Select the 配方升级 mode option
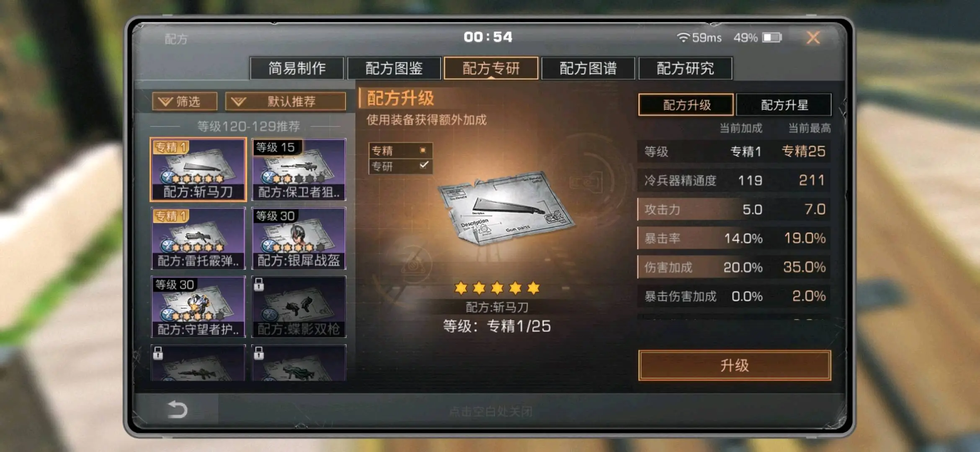The height and width of the screenshot is (452, 980). [x=686, y=105]
